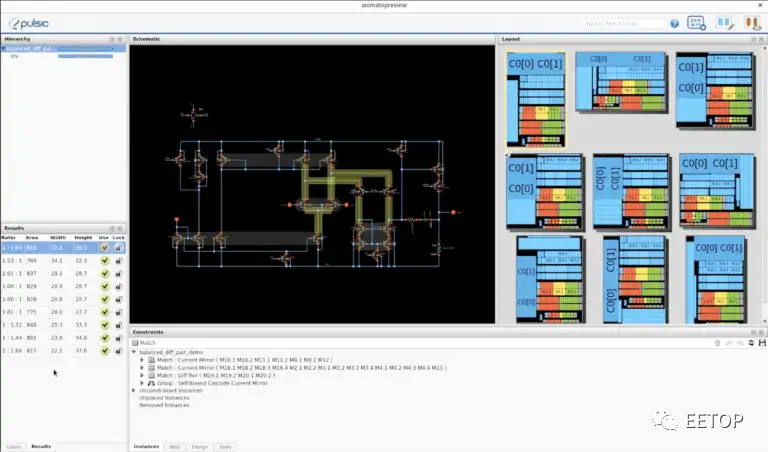Collapse the balanced_diff_pair_demo constraints tree
The image size is (768, 452).
coord(134,352)
